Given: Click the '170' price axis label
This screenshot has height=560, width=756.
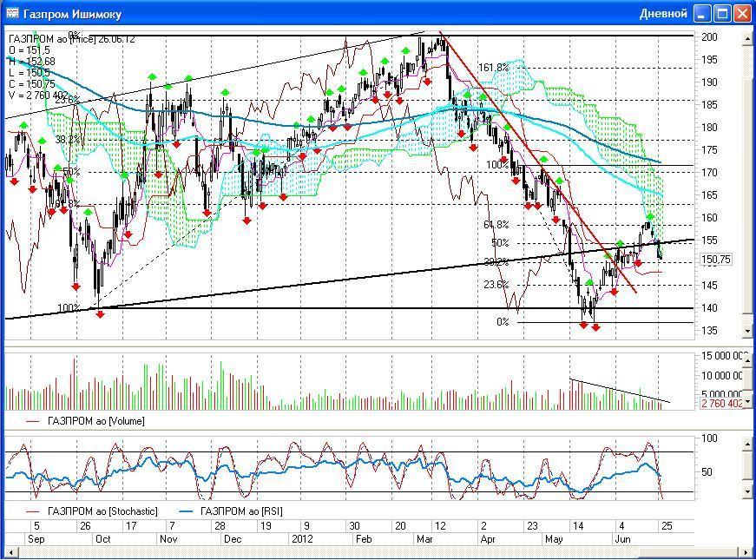Looking at the screenshot, I should [709, 172].
